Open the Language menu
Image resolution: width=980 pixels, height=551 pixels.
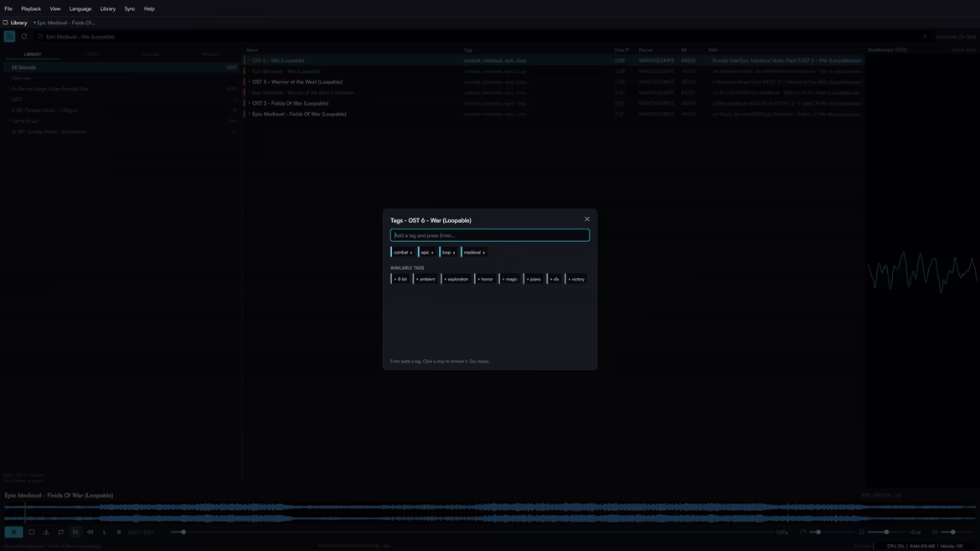pos(80,8)
